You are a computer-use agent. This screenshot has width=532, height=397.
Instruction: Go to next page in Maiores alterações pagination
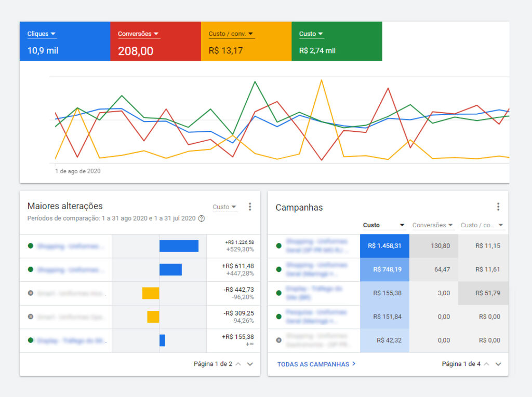point(250,364)
